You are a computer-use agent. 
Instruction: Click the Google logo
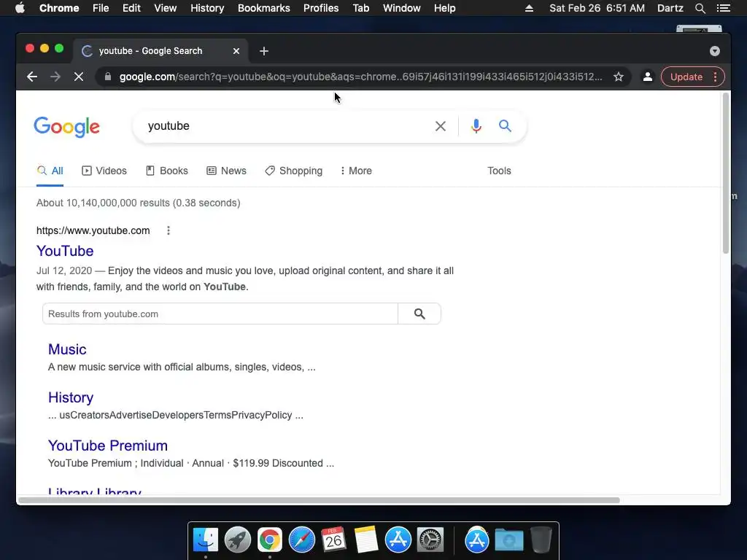66,127
